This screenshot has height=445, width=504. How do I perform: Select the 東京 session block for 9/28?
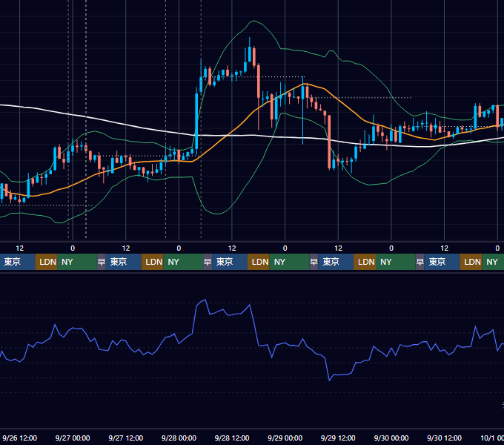point(230,262)
